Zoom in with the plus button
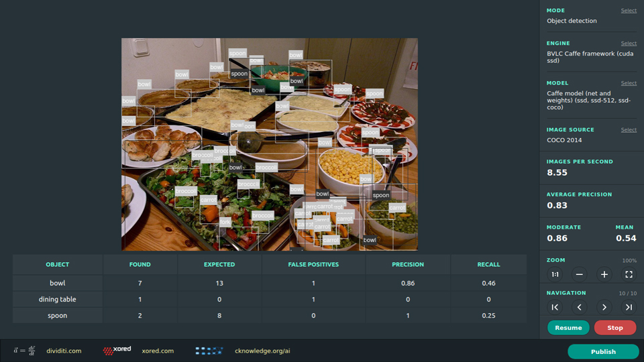The height and width of the screenshot is (362, 644). pyautogui.click(x=604, y=274)
